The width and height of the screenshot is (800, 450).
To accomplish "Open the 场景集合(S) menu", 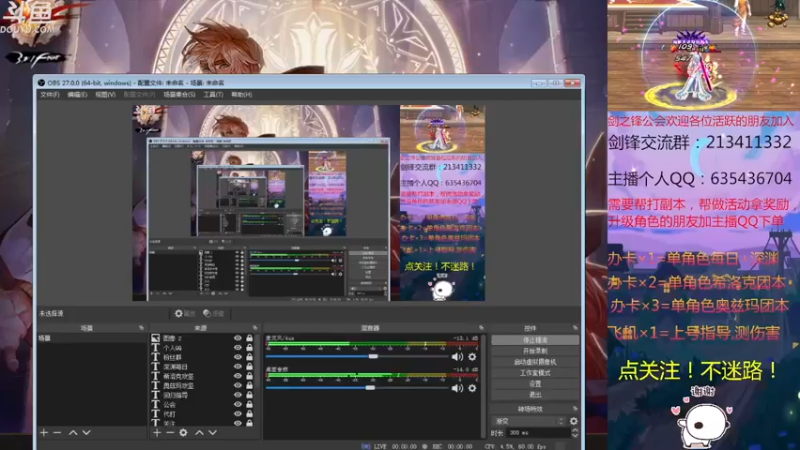I will tap(179, 94).
